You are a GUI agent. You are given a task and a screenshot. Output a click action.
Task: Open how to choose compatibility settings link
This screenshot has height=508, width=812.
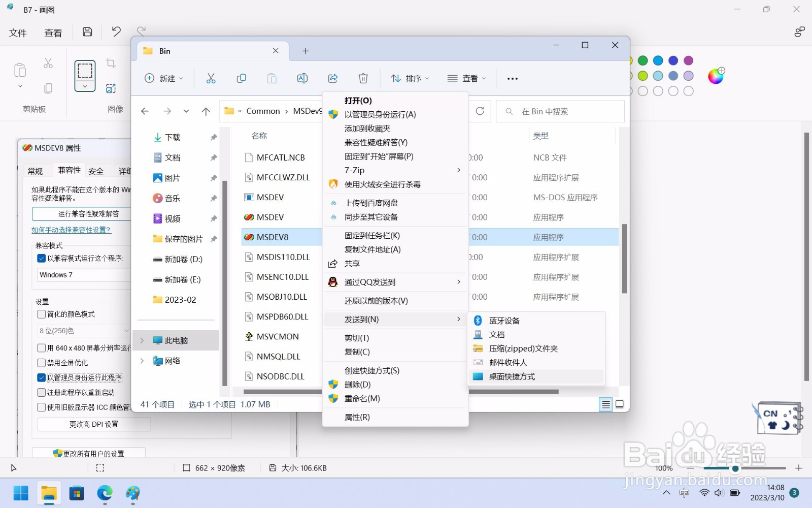[71, 230]
